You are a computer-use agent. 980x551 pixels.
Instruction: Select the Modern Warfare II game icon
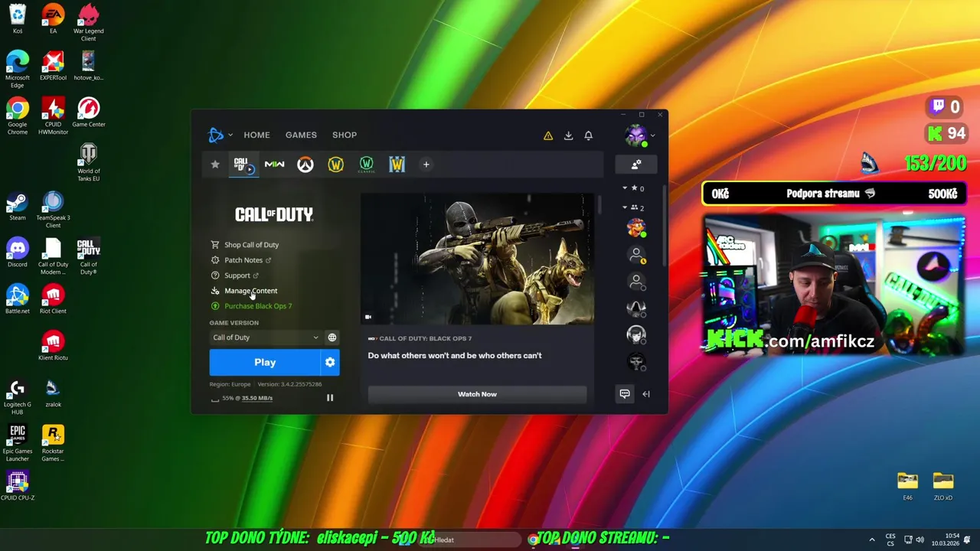tap(274, 165)
